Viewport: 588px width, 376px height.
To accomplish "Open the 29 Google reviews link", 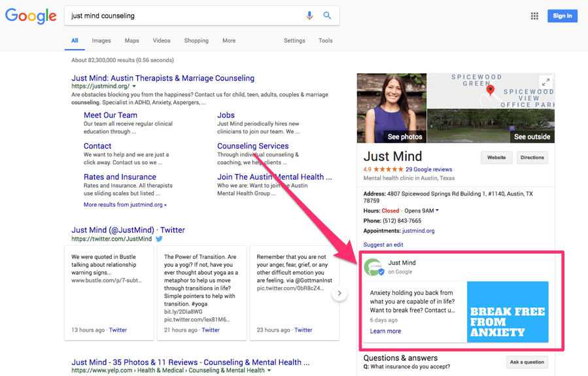I will pyautogui.click(x=428, y=169).
